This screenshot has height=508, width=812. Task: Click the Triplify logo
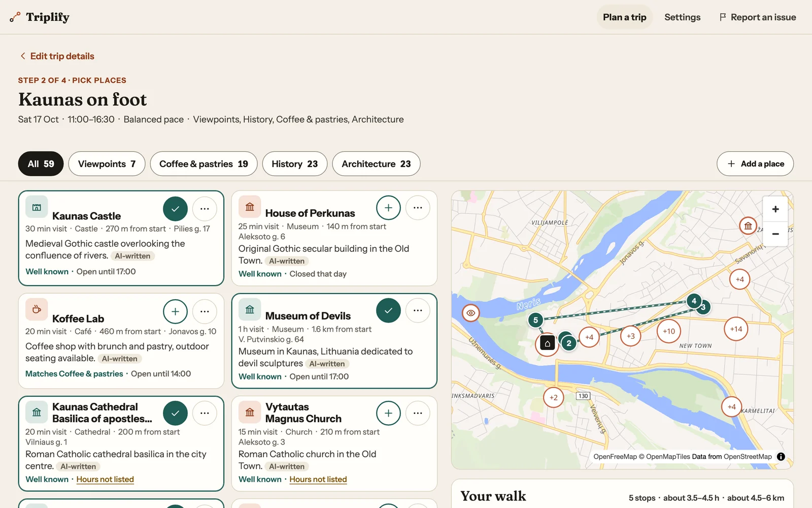click(x=40, y=17)
